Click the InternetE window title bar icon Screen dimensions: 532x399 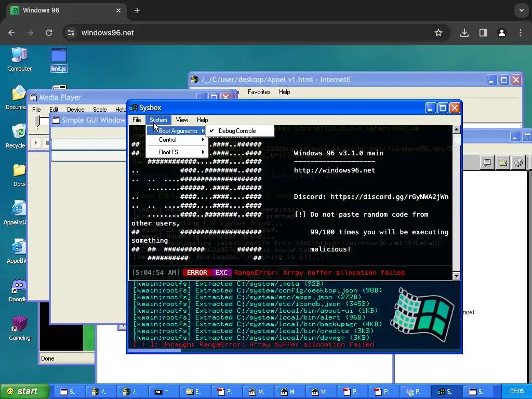coord(194,79)
